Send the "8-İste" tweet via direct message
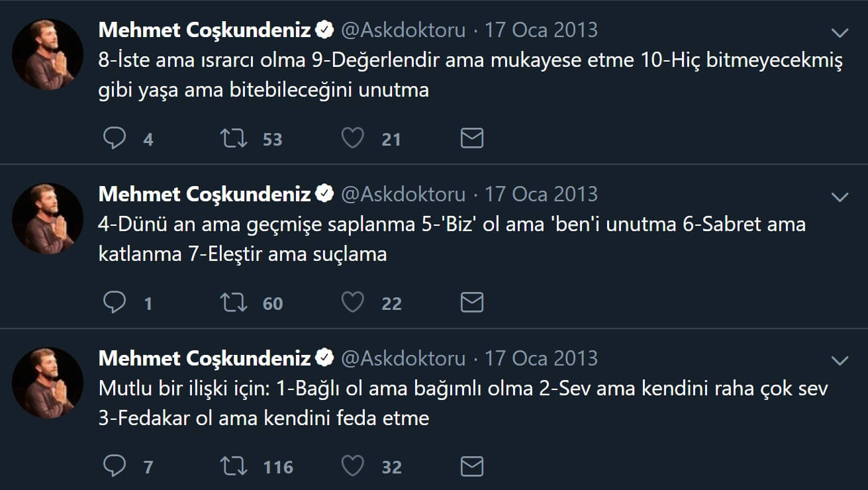The width and height of the screenshot is (868, 490). click(471, 138)
